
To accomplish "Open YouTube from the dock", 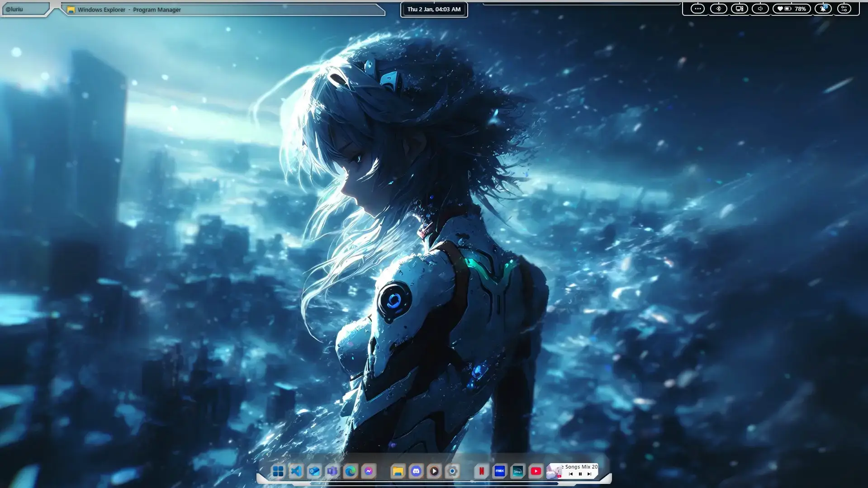I will 536,471.
